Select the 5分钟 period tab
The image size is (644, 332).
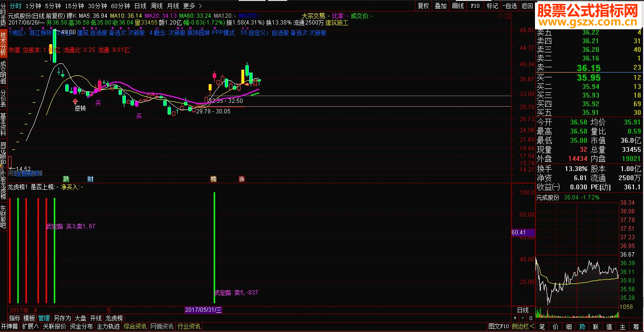click(53, 6)
